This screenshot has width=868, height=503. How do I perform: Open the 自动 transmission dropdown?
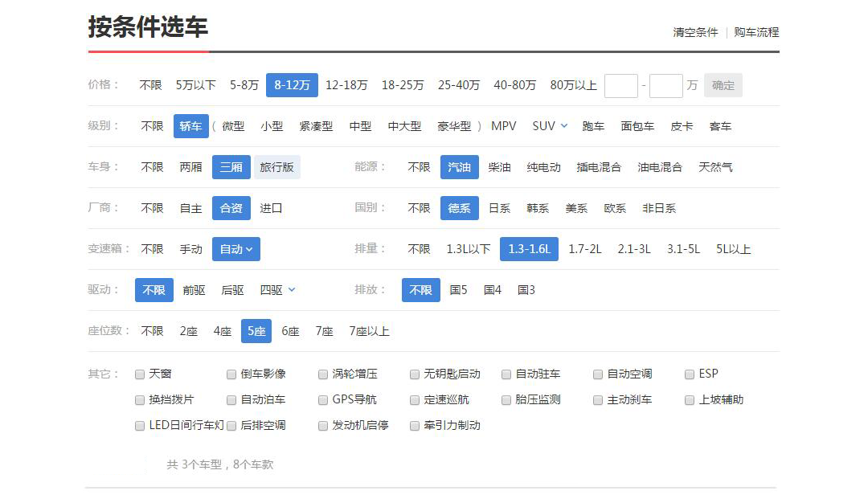[x=236, y=249]
